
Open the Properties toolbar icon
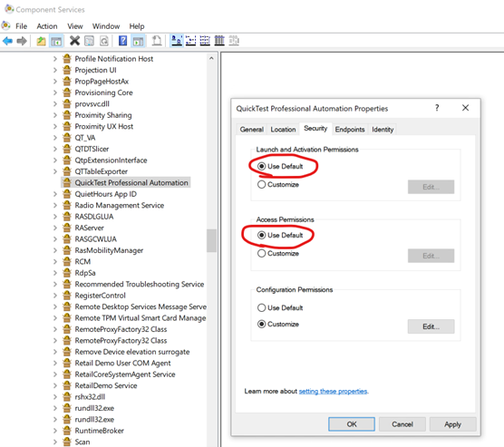pos(89,41)
